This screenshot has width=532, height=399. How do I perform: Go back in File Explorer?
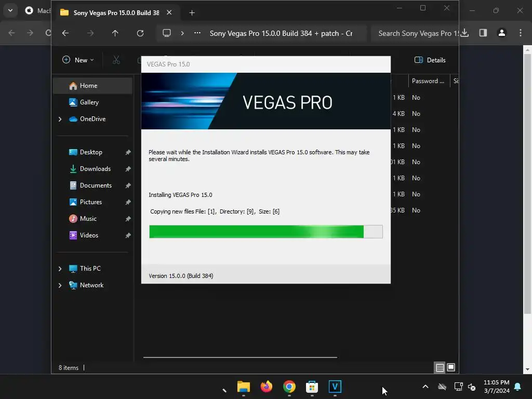[65, 33]
